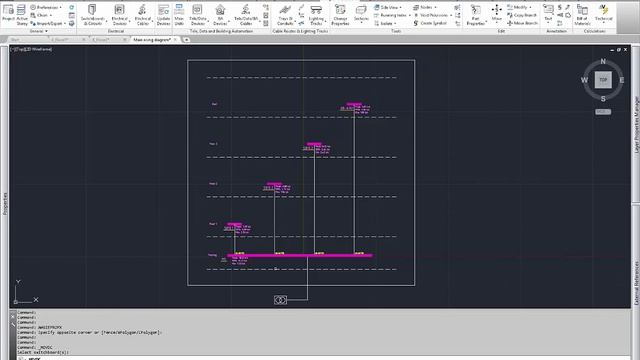
Task: Add a new drawing tab with plus
Action: click(187, 40)
